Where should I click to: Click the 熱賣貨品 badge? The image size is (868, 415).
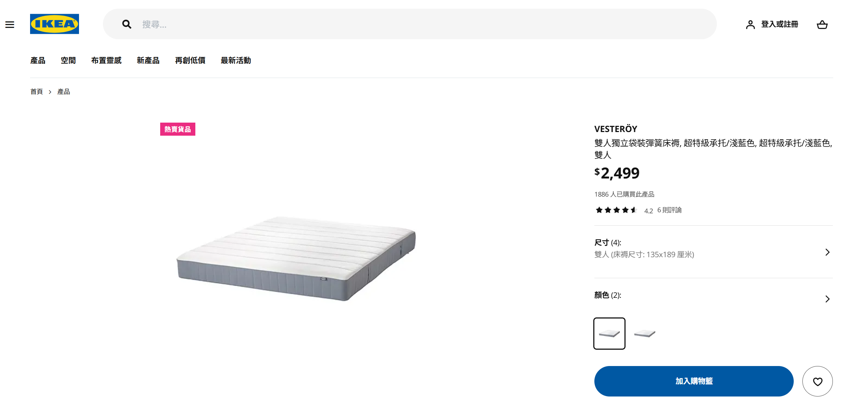(x=178, y=129)
